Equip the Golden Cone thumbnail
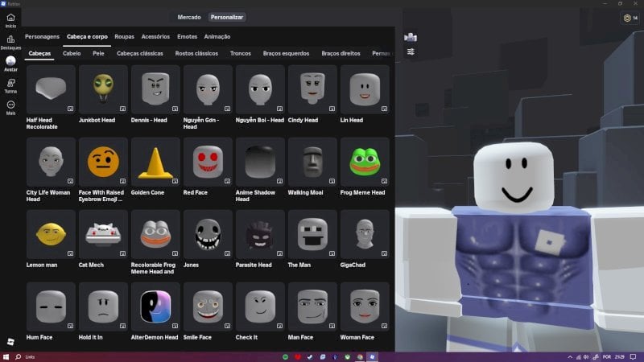This screenshot has width=644, height=362. tap(155, 162)
